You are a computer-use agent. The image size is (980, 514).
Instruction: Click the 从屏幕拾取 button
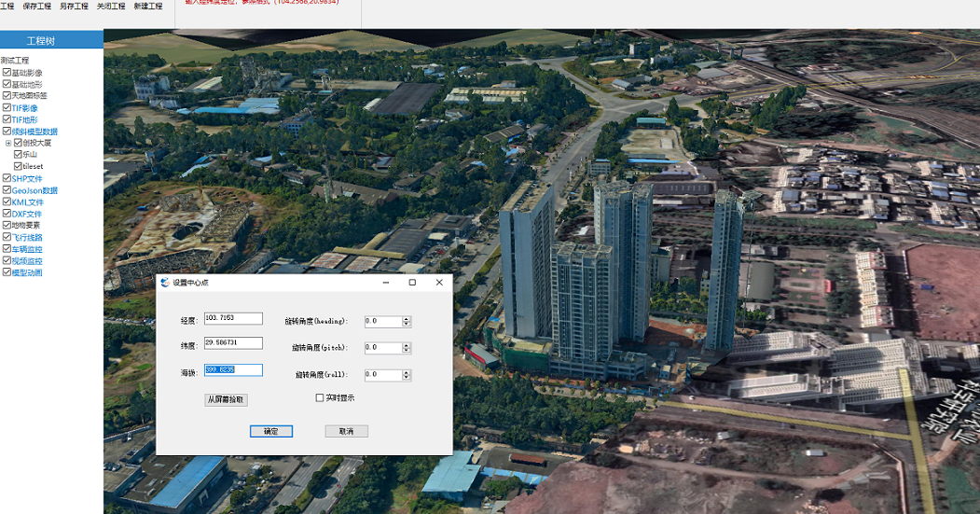(x=226, y=400)
